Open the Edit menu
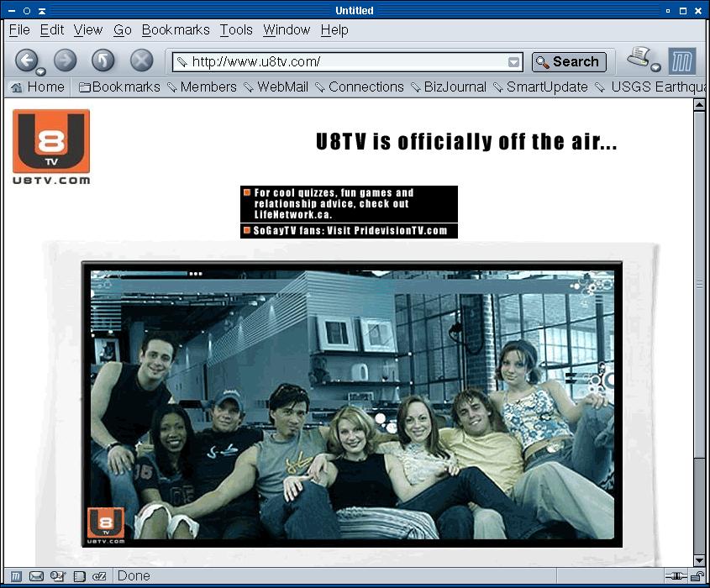Screen dimensions: 710x588 pos(51,30)
